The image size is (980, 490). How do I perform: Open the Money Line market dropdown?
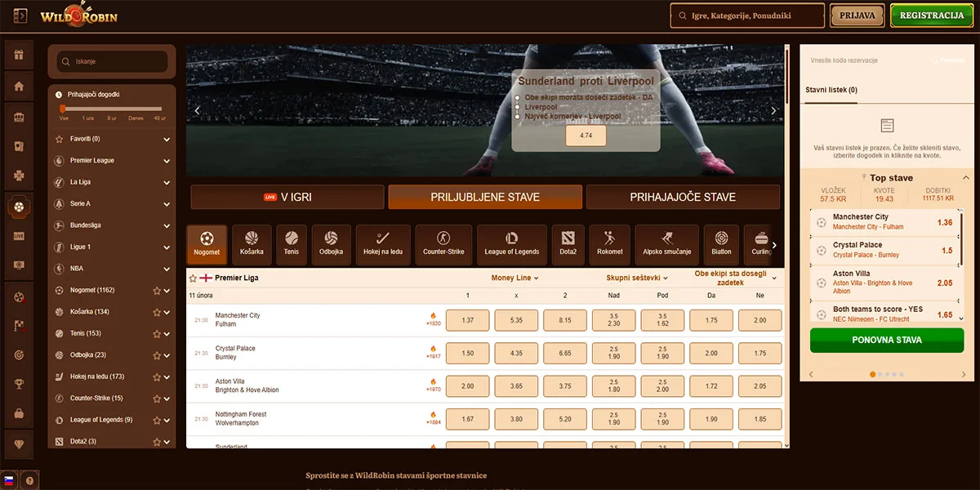(514, 278)
